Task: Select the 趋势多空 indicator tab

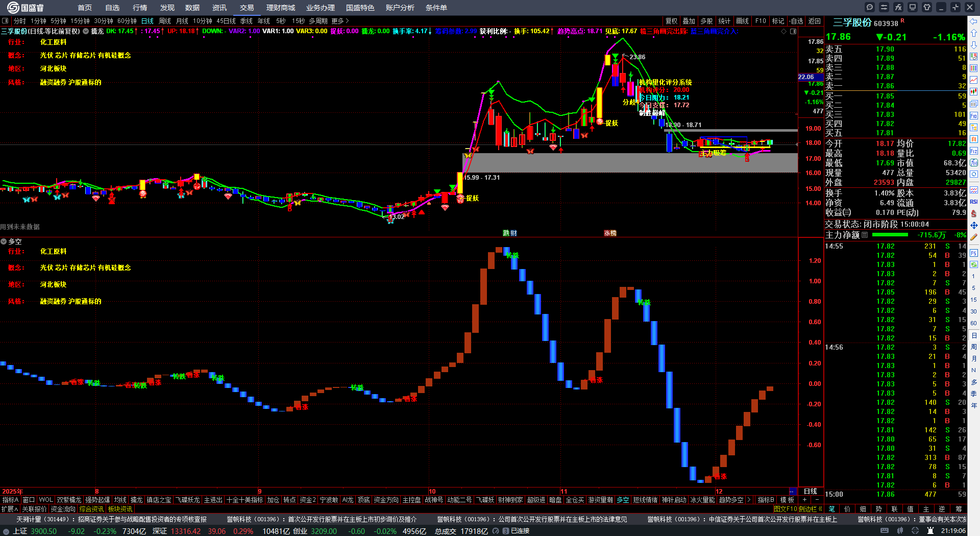Action: pyautogui.click(x=731, y=500)
